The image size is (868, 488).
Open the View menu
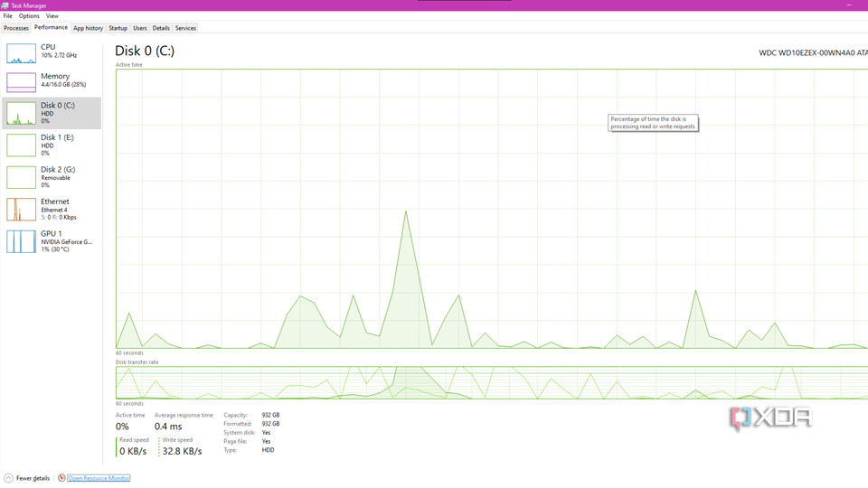pos(52,16)
